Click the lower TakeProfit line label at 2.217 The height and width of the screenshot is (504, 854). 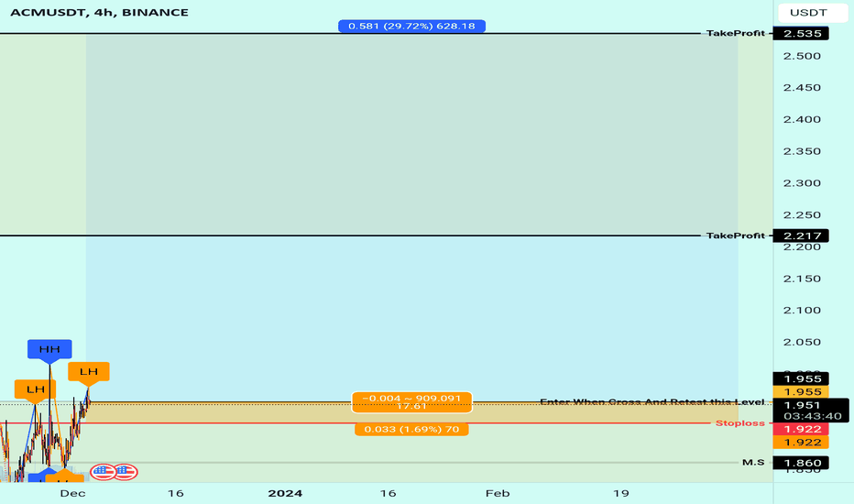pos(735,236)
